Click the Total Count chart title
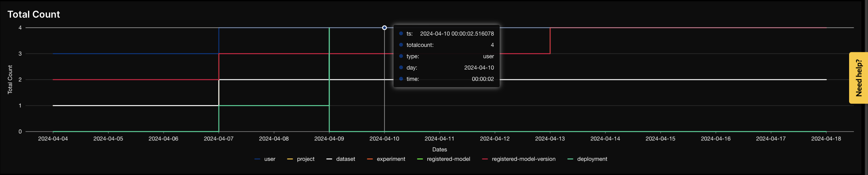 point(34,14)
